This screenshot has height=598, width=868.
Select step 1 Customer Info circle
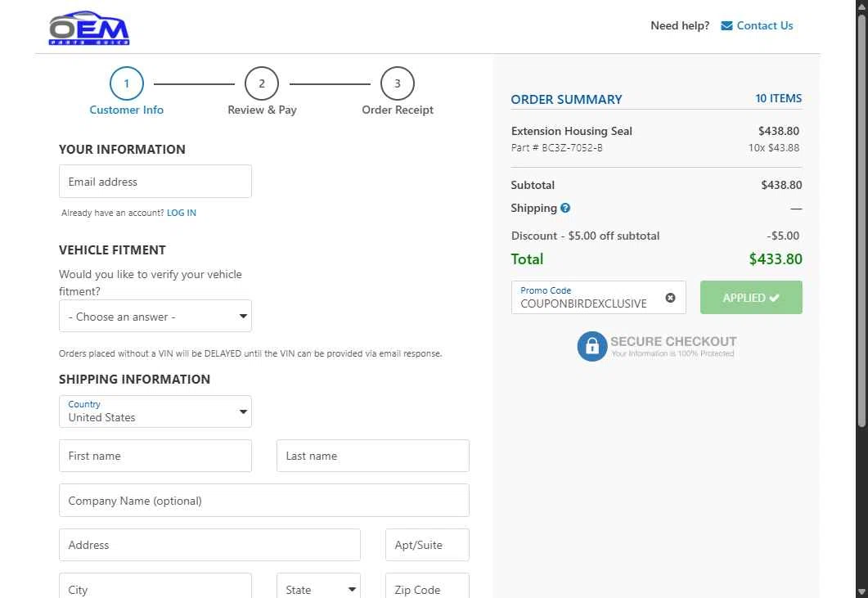[126, 83]
